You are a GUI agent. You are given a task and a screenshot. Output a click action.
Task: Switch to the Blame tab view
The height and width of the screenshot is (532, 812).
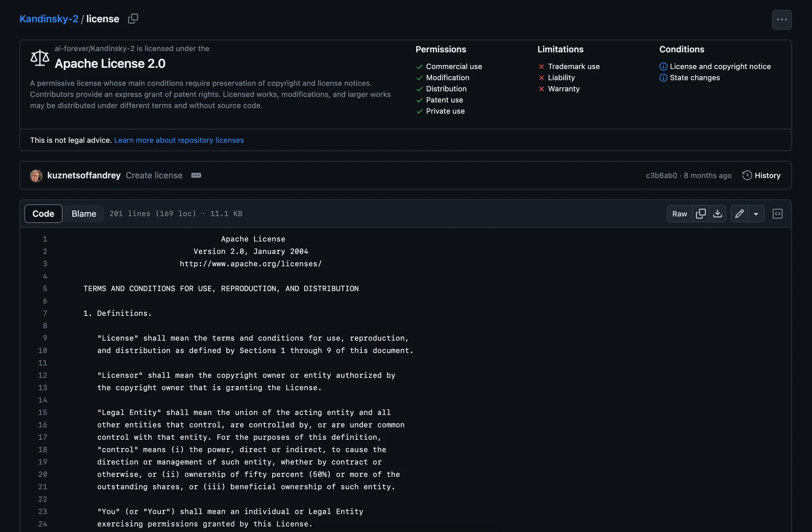click(84, 213)
